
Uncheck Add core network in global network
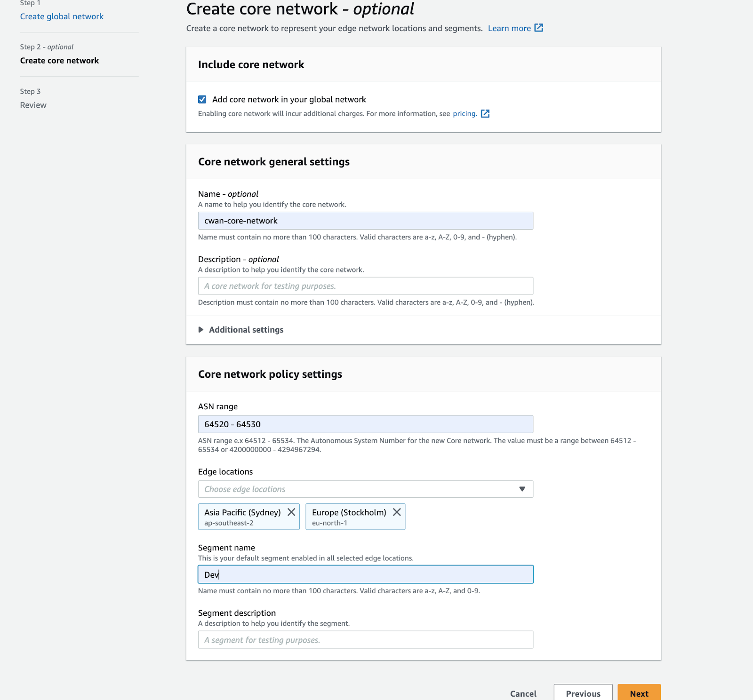point(202,100)
